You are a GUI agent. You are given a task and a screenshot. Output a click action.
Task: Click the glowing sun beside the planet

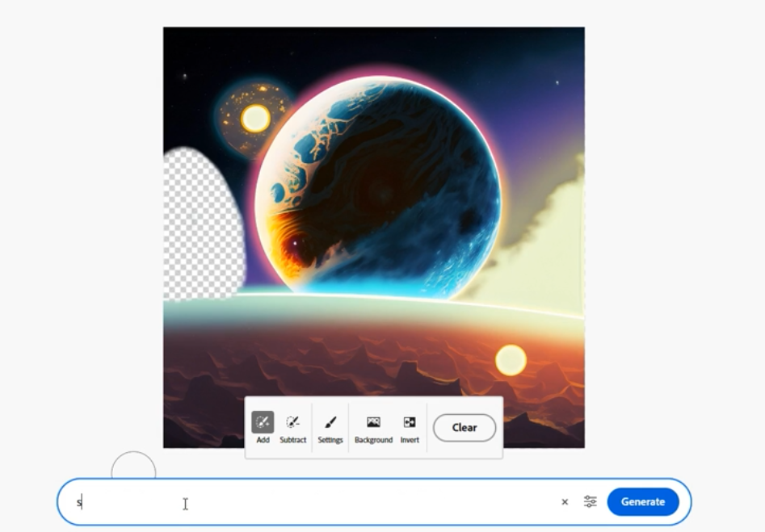coord(255,119)
